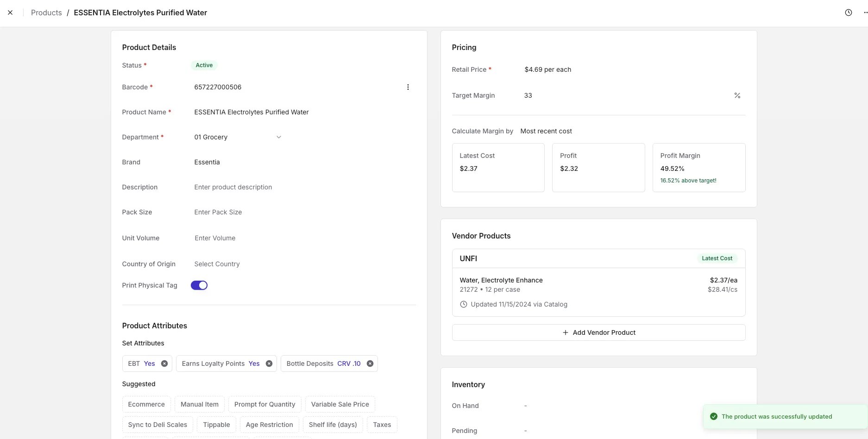868x439 pixels.
Task: Open the history clock icon
Action: tap(848, 13)
